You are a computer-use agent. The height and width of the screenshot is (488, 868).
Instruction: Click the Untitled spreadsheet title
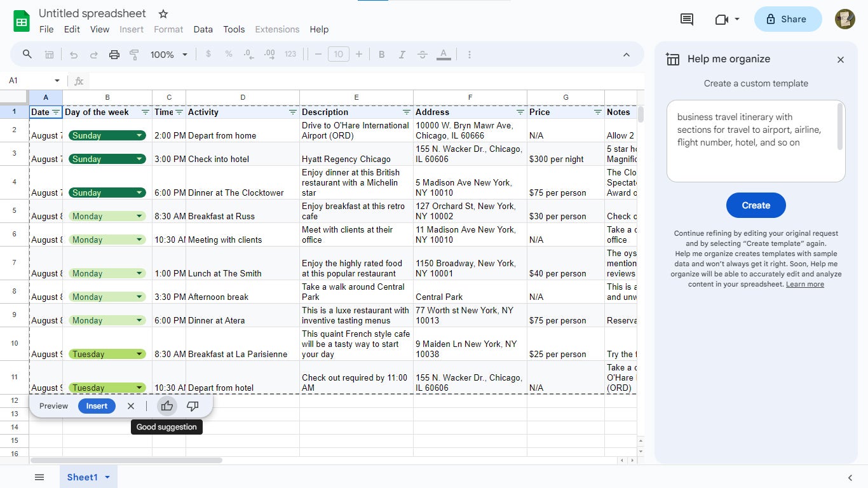coord(92,13)
